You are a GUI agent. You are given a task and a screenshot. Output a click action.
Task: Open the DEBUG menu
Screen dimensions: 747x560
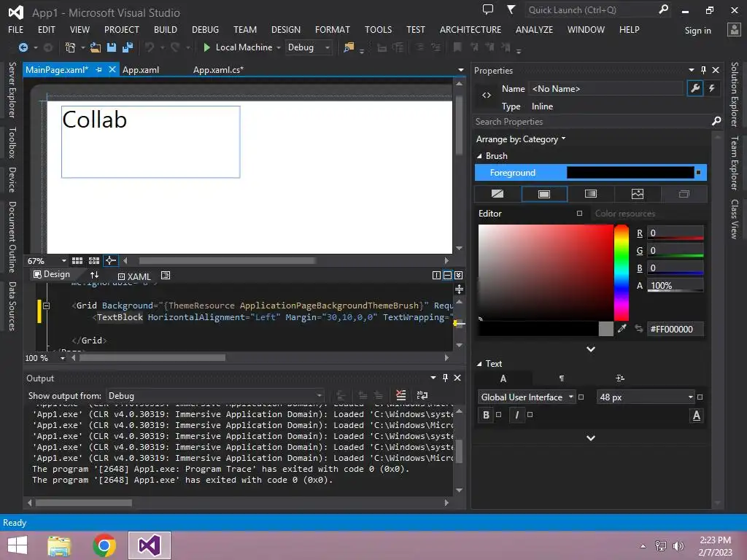[x=205, y=29]
